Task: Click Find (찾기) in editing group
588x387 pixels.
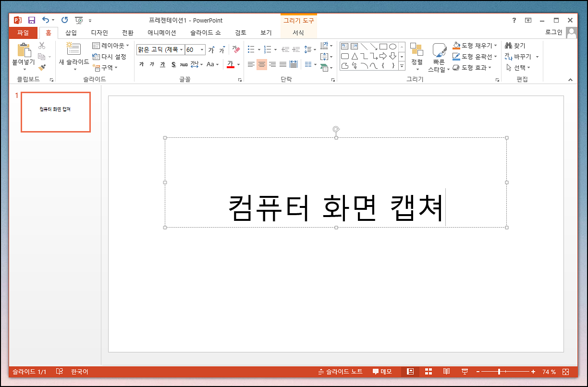Action: [x=515, y=46]
